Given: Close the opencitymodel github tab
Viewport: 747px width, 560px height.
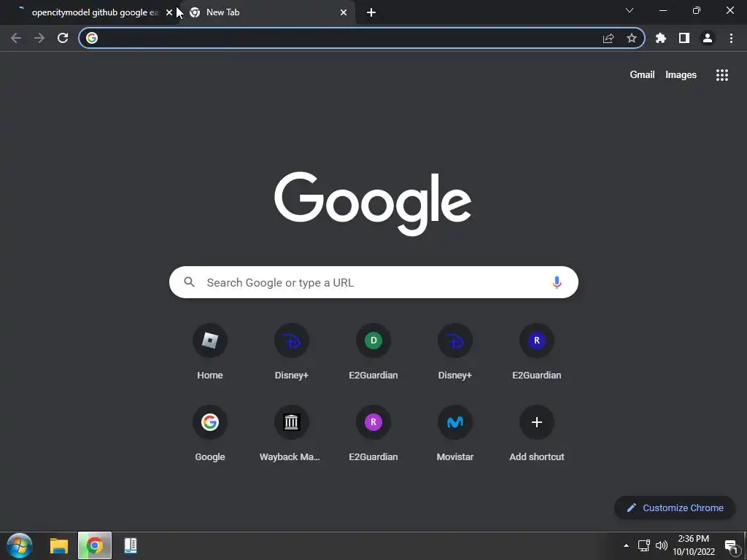Looking at the screenshot, I should click(x=169, y=12).
